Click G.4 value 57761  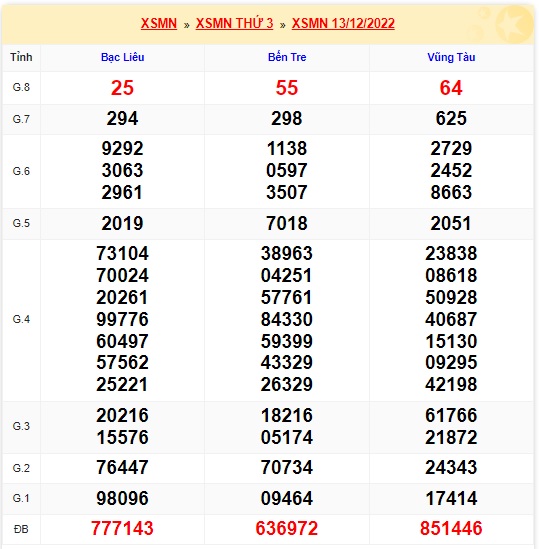[x=287, y=298]
